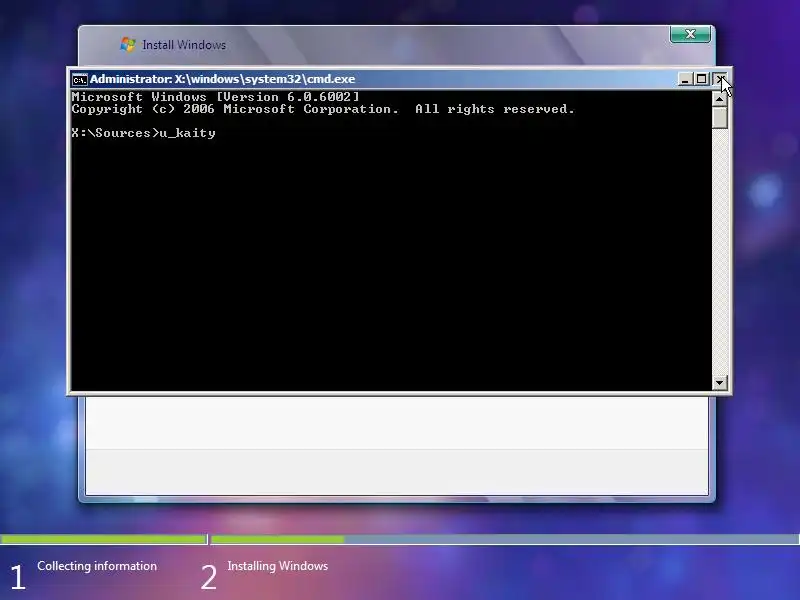The height and width of the screenshot is (600, 800).
Task: Click the Installing Windows progress bar
Action: point(505,539)
